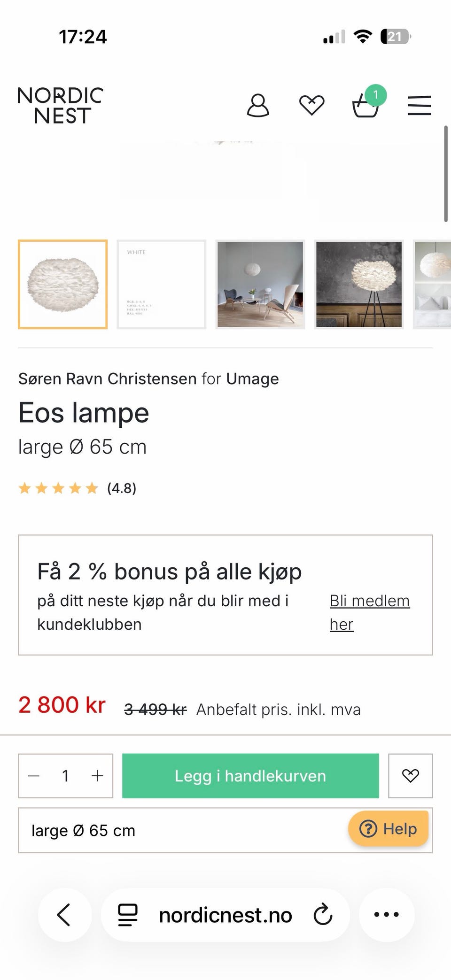Viewport: 451px width, 980px height.
Task: Go to Nordic Nest home logo
Action: 60,106
